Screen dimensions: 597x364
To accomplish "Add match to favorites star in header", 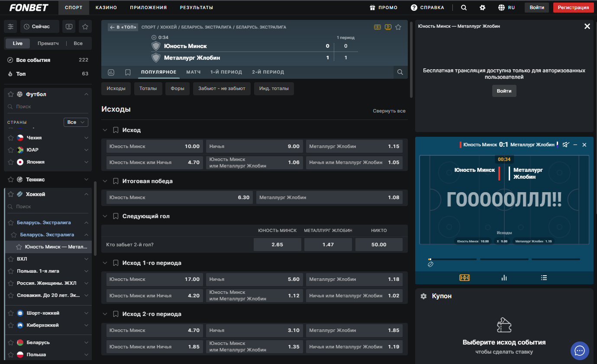I will (x=398, y=27).
